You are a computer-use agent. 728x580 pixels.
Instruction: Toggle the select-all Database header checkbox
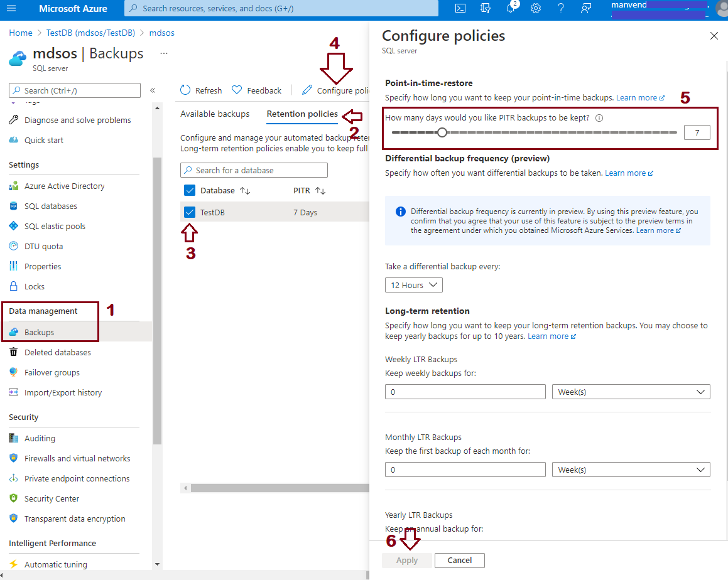coord(190,190)
